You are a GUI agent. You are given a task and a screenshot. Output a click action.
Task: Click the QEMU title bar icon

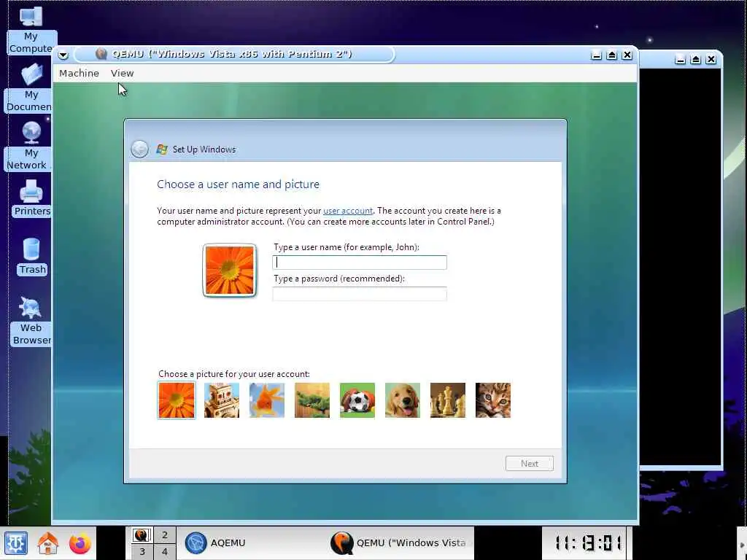(101, 54)
